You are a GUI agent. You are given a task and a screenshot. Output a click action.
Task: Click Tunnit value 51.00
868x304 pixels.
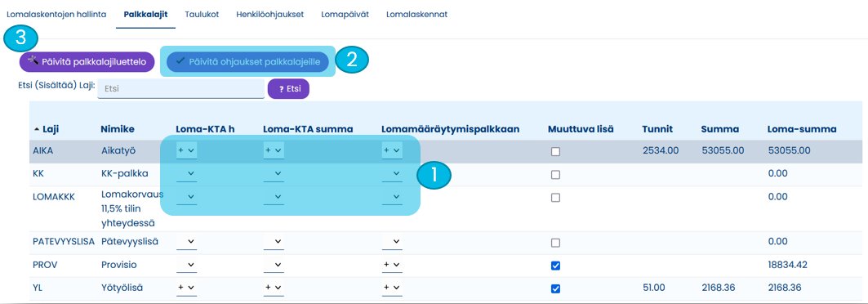pyautogui.click(x=654, y=288)
